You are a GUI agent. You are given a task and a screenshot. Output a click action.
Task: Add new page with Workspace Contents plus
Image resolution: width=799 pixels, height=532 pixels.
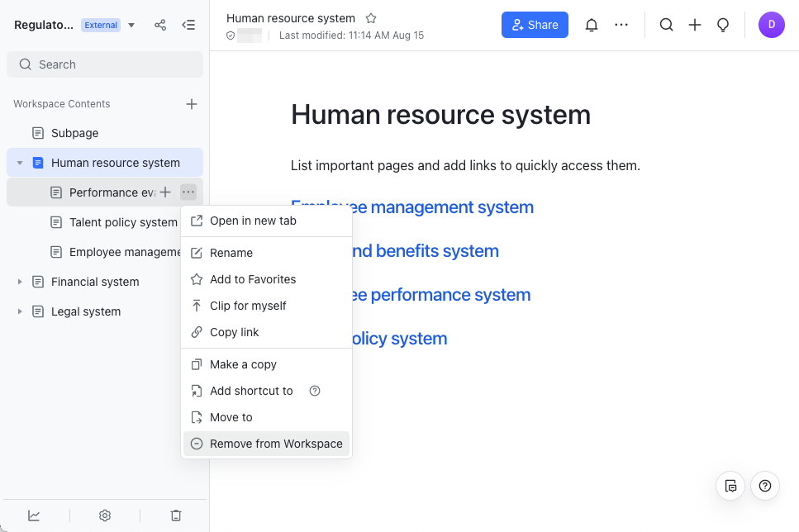pyautogui.click(x=191, y=104)
